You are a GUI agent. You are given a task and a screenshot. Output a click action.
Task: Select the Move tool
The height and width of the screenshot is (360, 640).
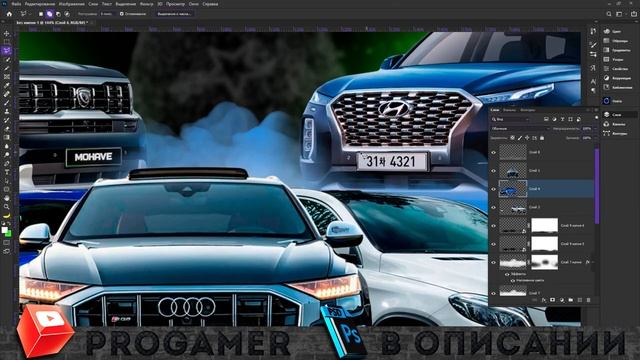click(7, 33)
